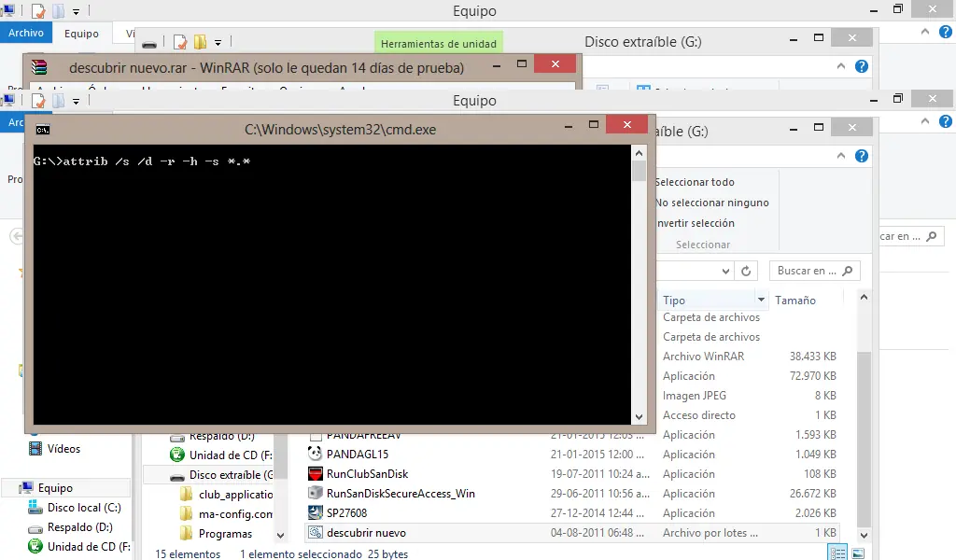Click Seleccionar todo in ribbon
The height and width of the screenshot is (560, 956).
pyautogui.click(x=695, y=182)
